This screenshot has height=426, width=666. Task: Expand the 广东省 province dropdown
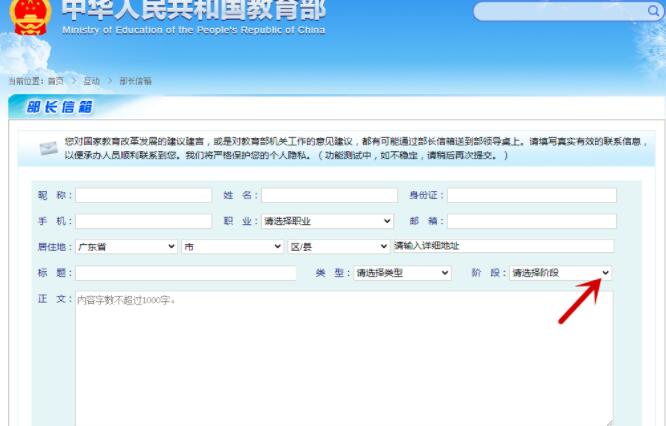coord(127,246)
